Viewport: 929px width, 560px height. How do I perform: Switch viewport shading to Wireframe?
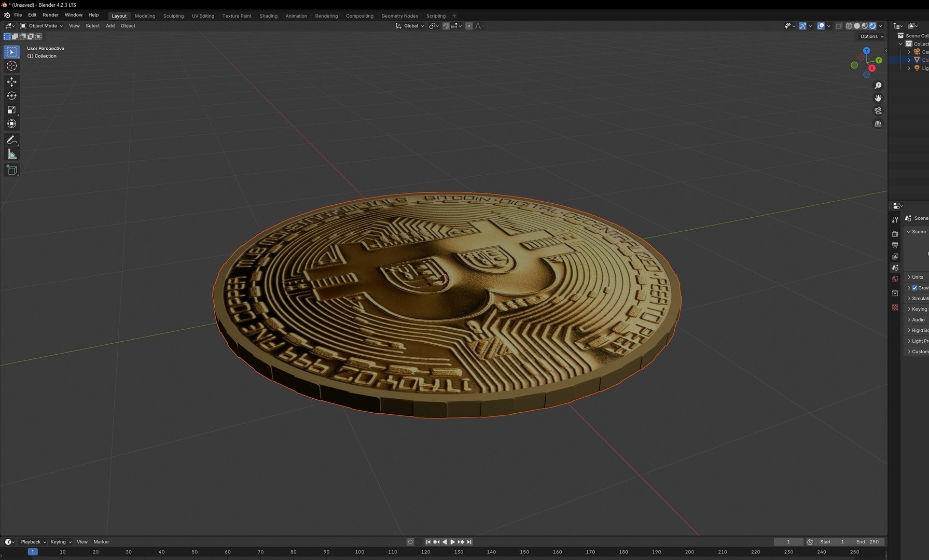[x=849, y=26]
